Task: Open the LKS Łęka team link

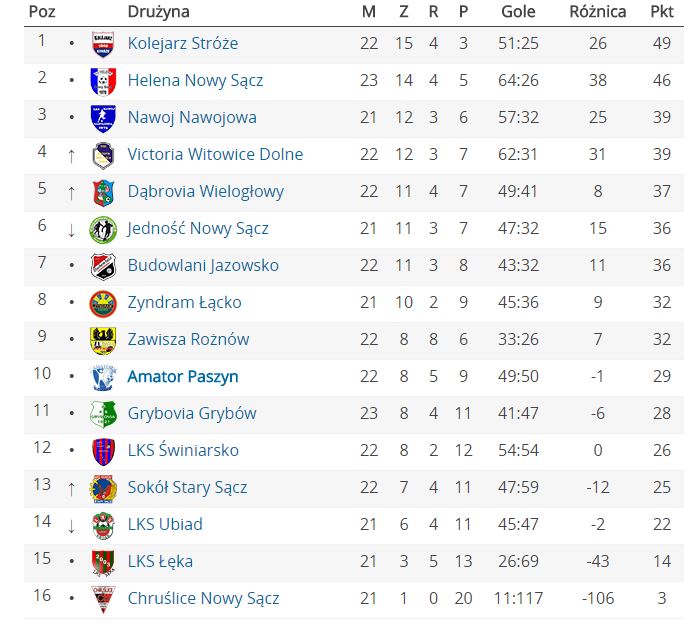Action: [160, 562]
